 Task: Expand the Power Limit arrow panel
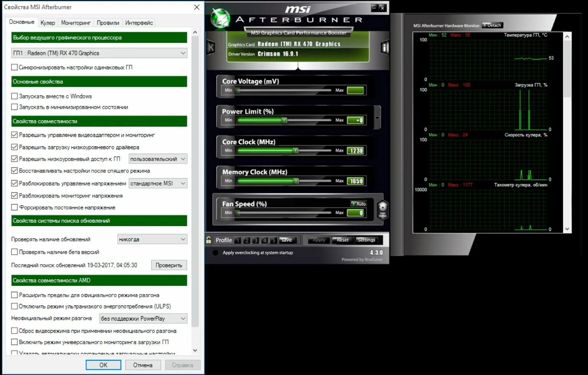[x=377, y=118]
